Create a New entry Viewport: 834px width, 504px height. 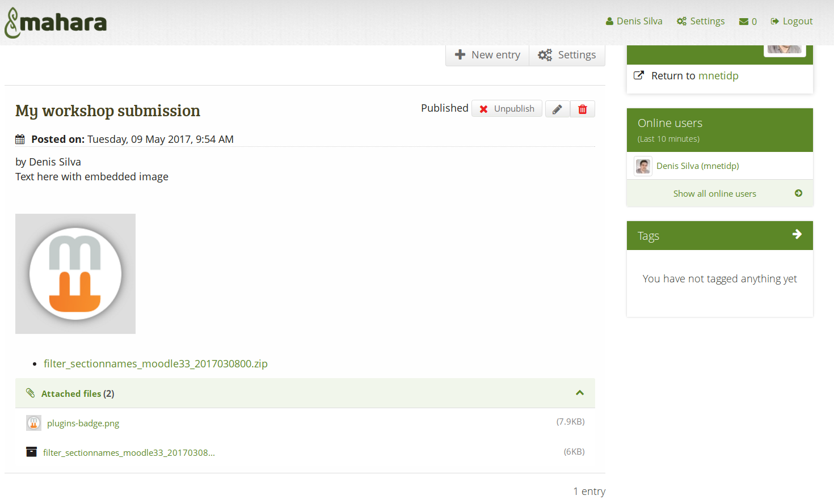tap(487, 55)
